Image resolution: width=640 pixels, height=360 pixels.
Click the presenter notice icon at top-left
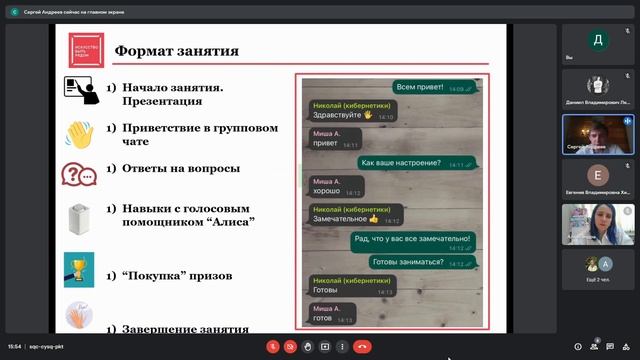(x=15, y=12)
